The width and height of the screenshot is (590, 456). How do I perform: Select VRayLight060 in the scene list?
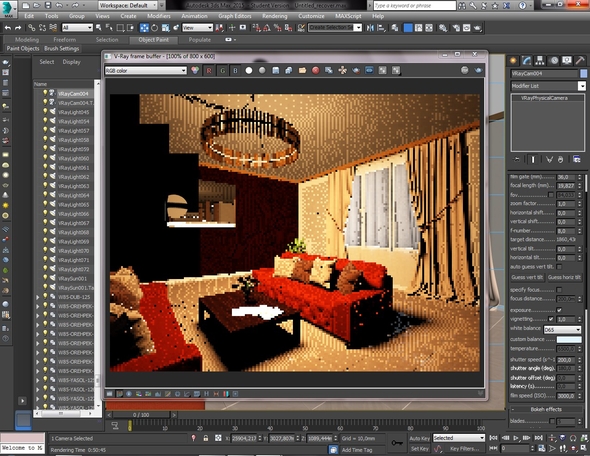click(x=73, y=158)
